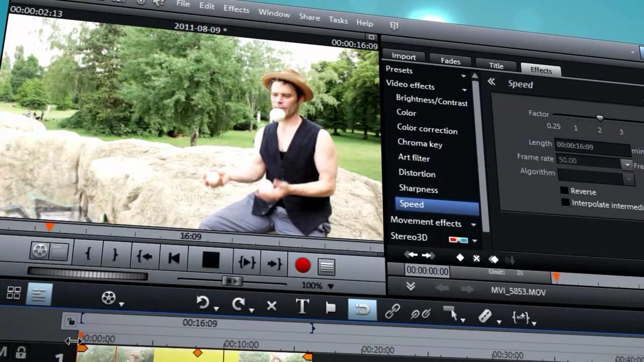Adjust the playback shuttle slider handle
This screenshot has height=362, width=644.
231,281
